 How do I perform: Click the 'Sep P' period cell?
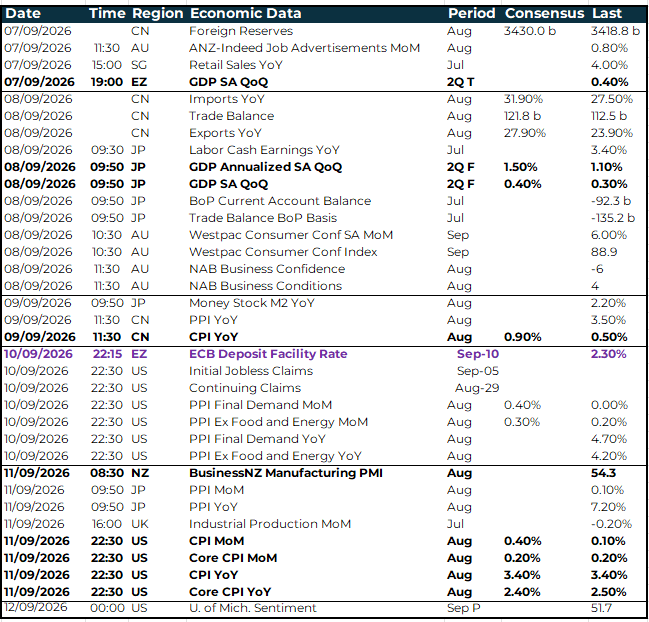tap(464, 608)
